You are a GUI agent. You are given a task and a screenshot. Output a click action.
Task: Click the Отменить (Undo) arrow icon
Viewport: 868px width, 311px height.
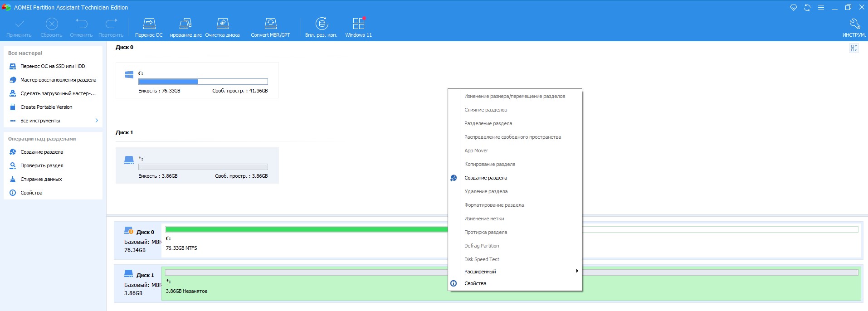click(x=82, y=24)
